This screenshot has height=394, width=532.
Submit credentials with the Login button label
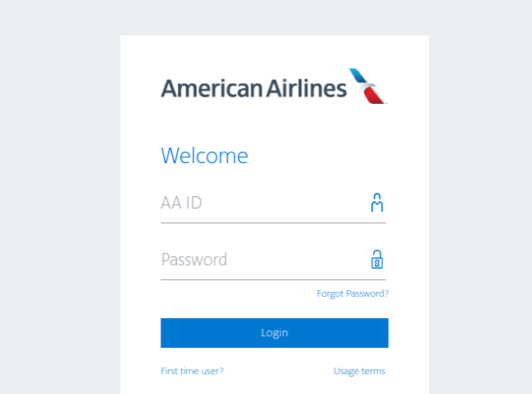[274, 333]
